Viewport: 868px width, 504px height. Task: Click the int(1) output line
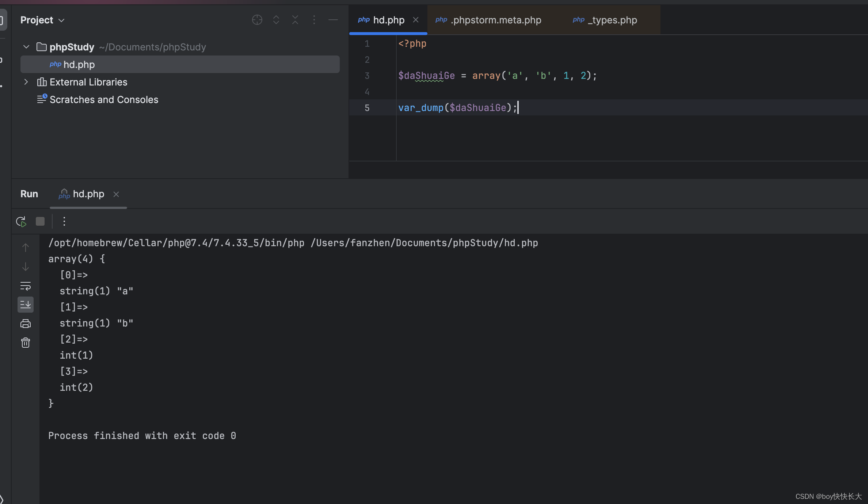76,355
